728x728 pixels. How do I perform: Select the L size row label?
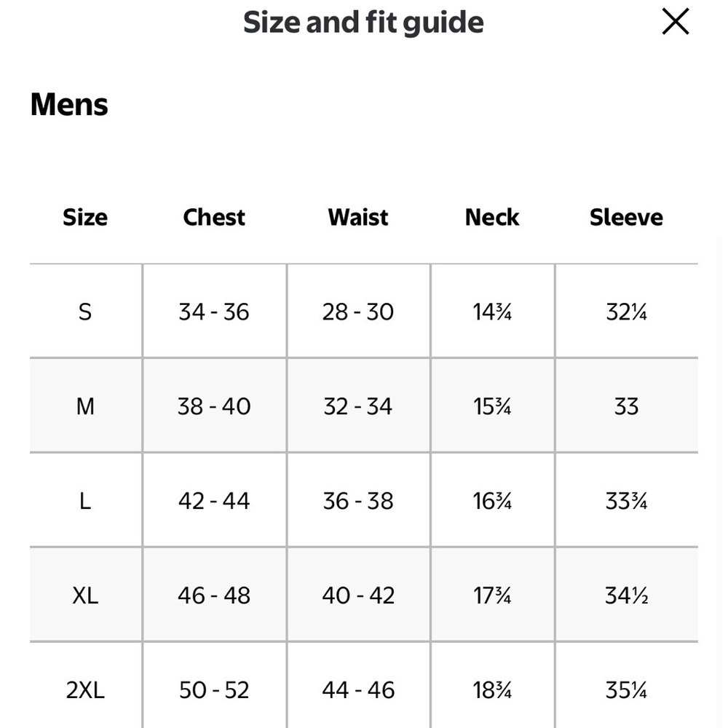(85, 501)
